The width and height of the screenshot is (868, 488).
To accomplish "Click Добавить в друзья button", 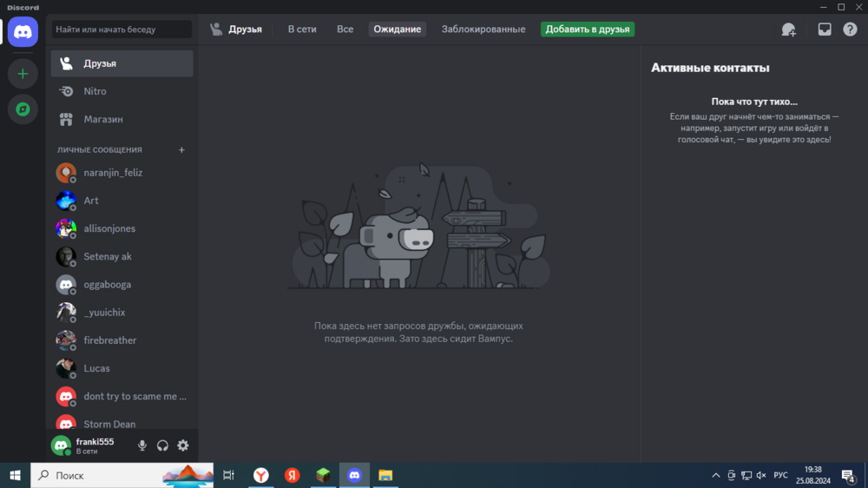I will (588, 30).
